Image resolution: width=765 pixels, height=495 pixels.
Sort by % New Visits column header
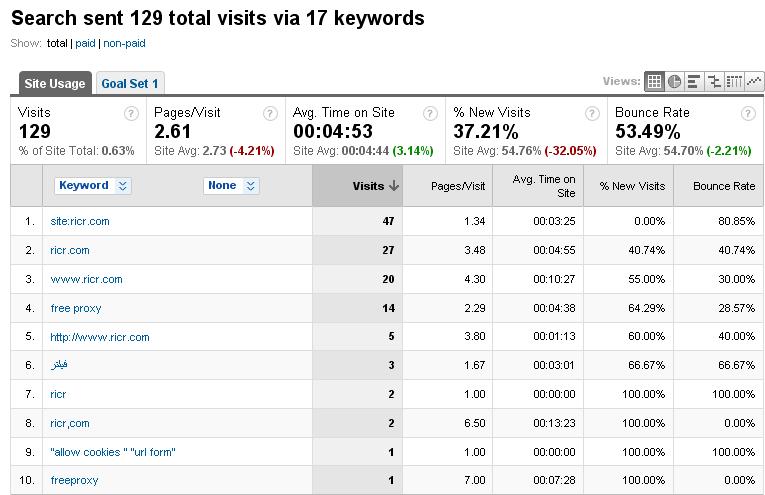628,186
